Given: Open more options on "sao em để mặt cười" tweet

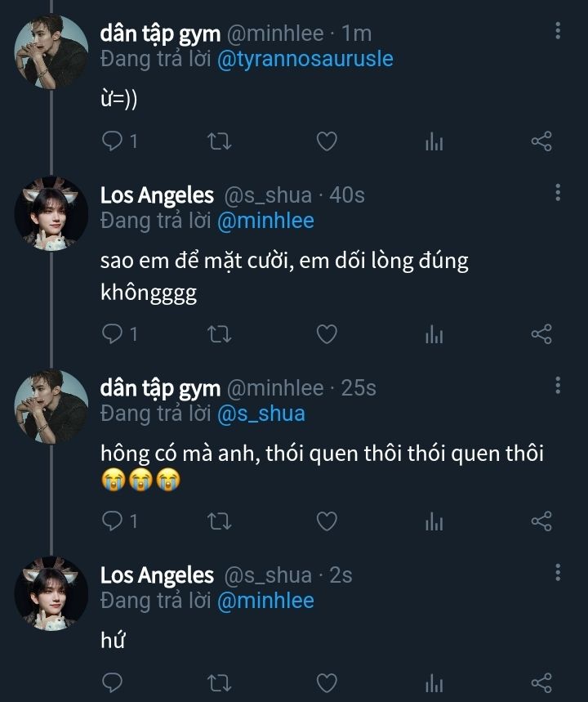Looking at the screenshot, I should tap(558, 193).
